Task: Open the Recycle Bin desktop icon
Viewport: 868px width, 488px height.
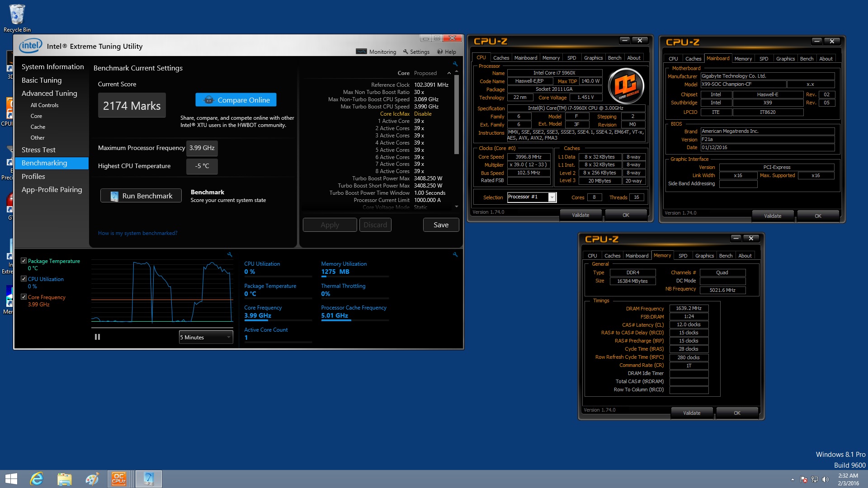Action: [17, 18]
